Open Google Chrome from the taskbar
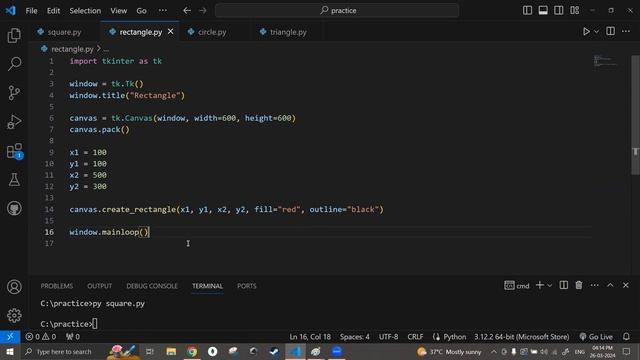This screenshot has width=640, height=360. pyautogui.click(x=192, y=351)
